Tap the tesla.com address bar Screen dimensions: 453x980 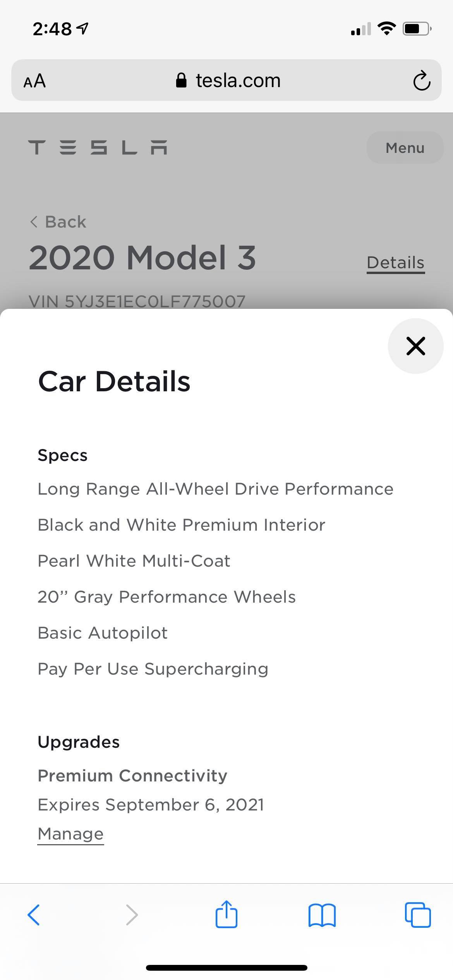tap(238, 81)
